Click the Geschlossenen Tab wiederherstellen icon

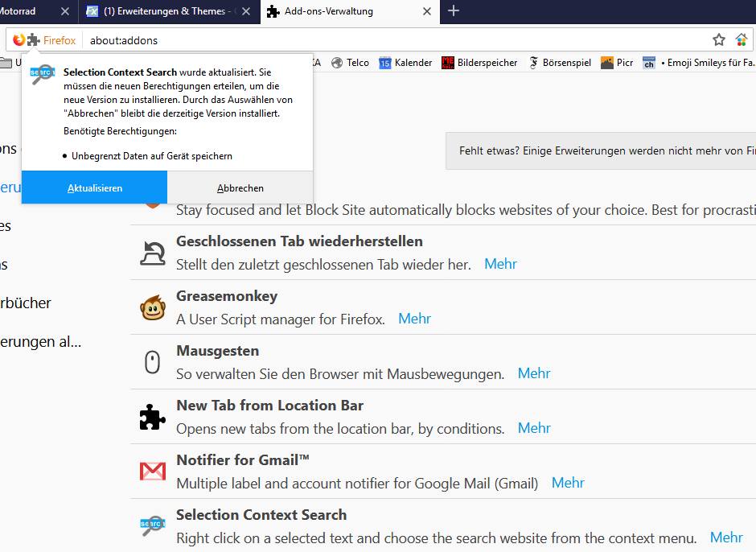click(153, 253)
